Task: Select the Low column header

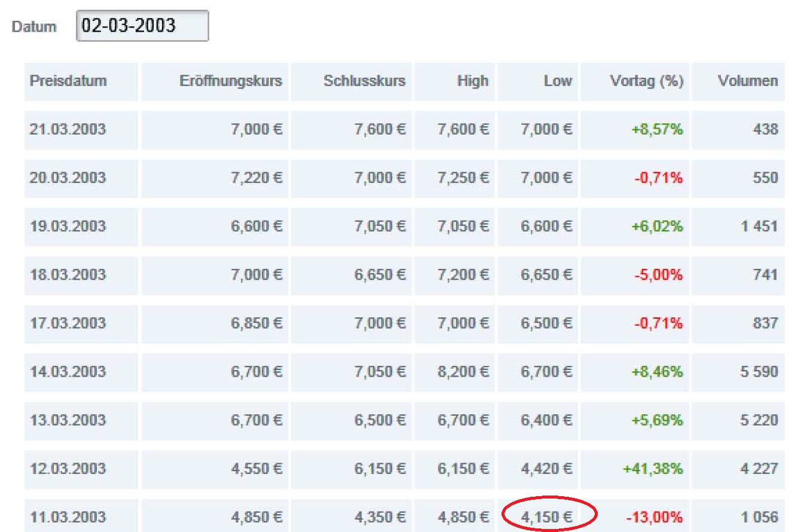Action: coord(557,81)
